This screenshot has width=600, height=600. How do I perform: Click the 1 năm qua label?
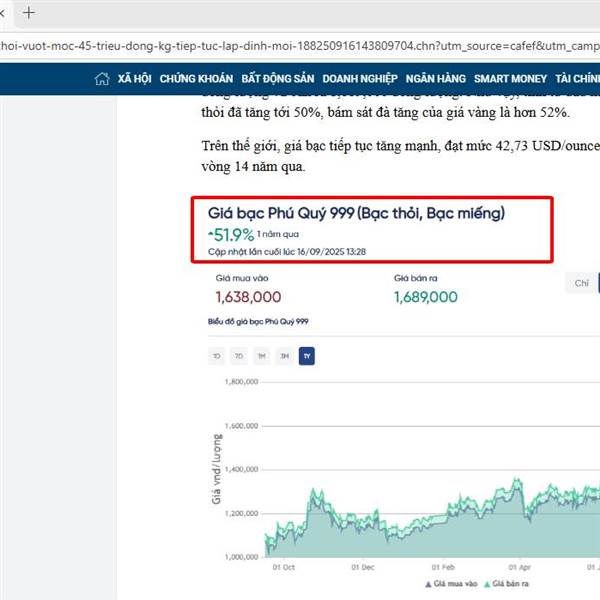coord(278,234)
